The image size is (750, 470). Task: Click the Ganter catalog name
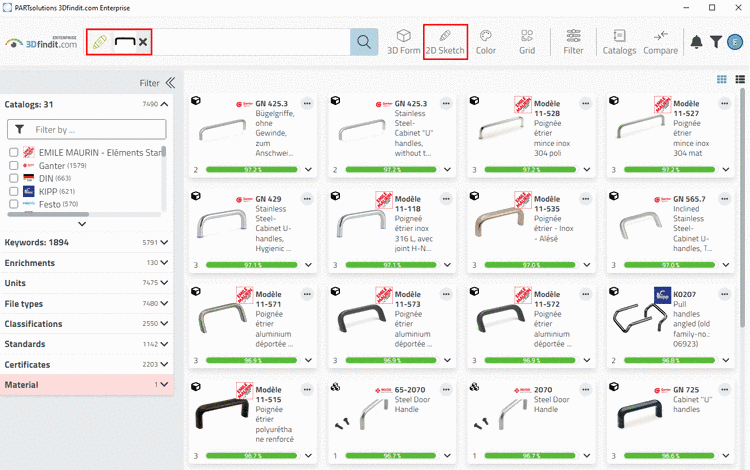[x=52, y=165]
